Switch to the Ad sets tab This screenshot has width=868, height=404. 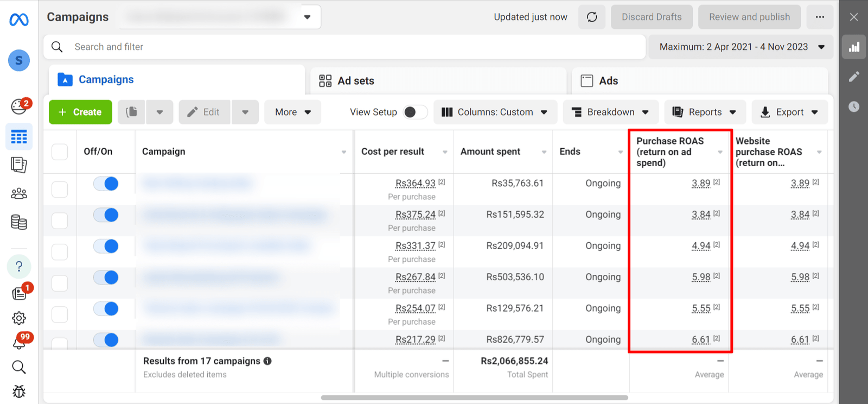pos(355,81)
